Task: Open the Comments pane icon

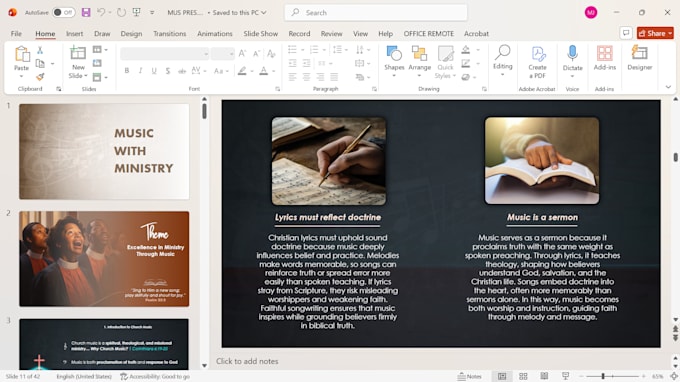Action: pyautogui.click(x=626, y=33)
